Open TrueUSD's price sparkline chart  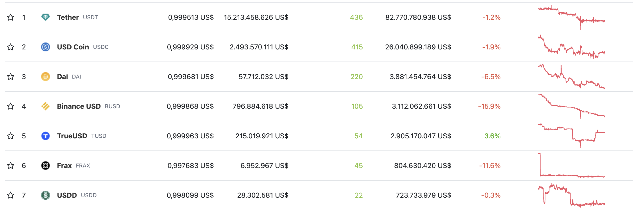(571, 136)
